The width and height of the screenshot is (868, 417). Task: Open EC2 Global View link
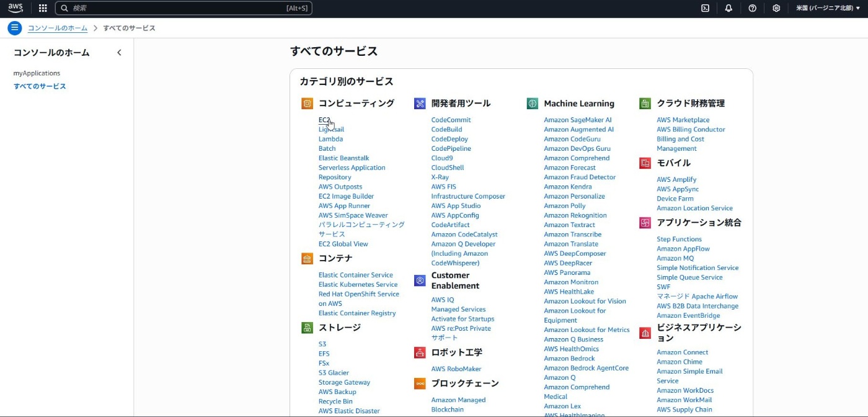pos(343,244)
